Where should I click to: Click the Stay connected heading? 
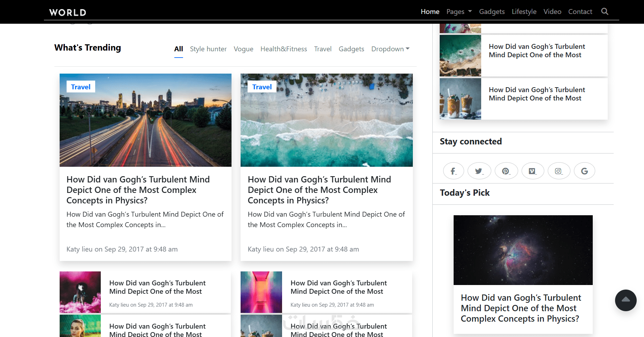pyautogui.click(x=471, y=141)
